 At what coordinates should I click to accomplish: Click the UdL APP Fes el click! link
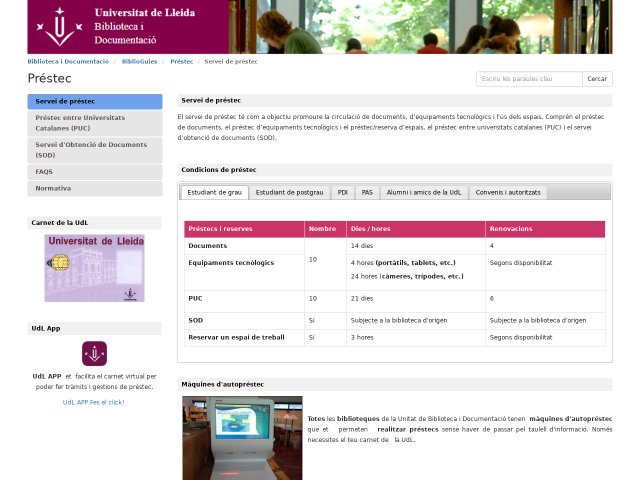(94, 402)
